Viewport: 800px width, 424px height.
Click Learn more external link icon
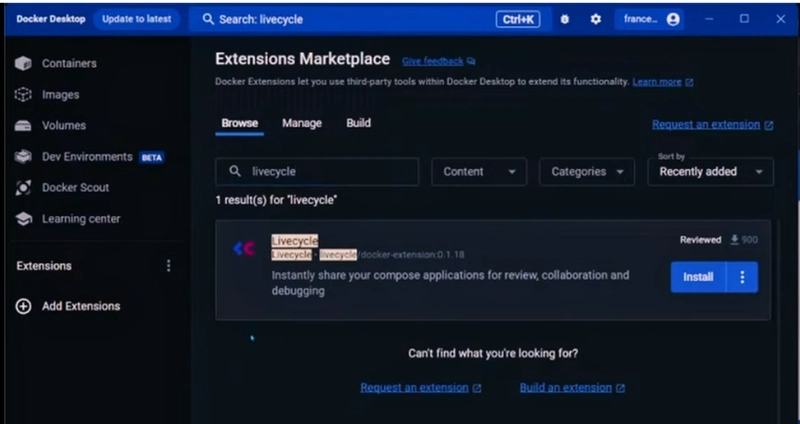[689, 82]
